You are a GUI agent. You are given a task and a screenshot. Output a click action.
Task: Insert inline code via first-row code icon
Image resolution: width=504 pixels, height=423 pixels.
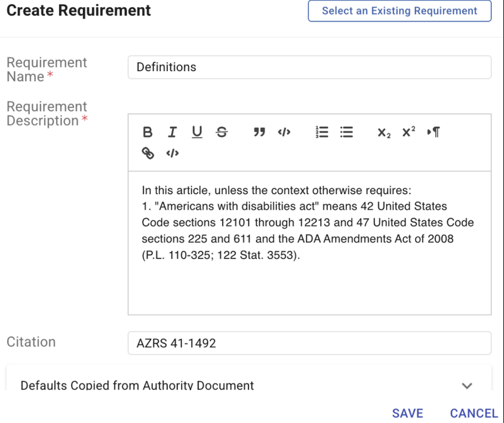tap(284, 133)
